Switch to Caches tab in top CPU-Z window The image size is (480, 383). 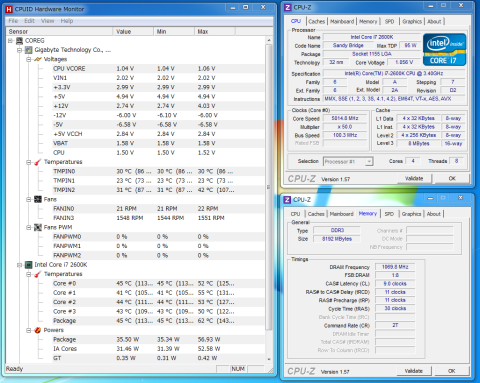[x=316, y=21]
